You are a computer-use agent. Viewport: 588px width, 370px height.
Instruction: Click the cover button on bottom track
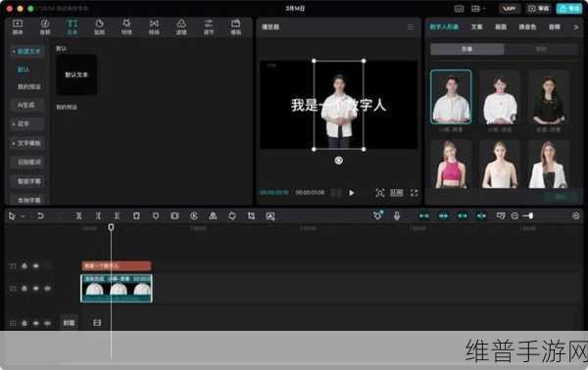[x=69, y=323]
